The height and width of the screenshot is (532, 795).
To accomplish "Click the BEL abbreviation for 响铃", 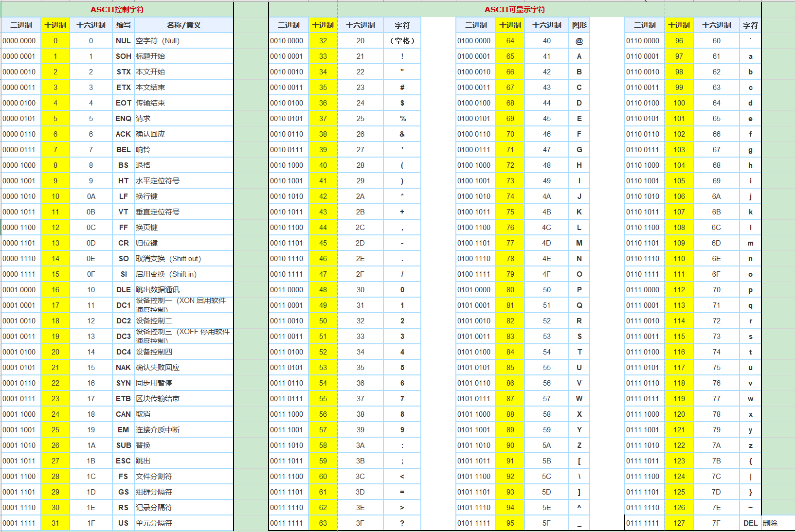I will (x=123, y=149).
